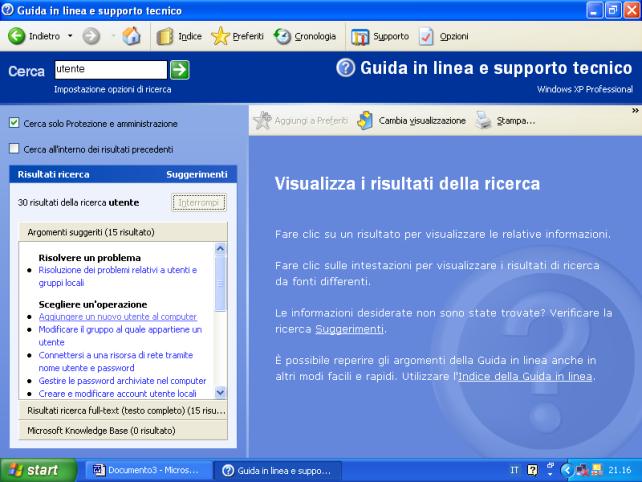Image resolution: width=642 pixels, height=482 pixels.
Task: Untick 'Cerca solo Protezione e amministrazione'
Action: pos(14,123)
